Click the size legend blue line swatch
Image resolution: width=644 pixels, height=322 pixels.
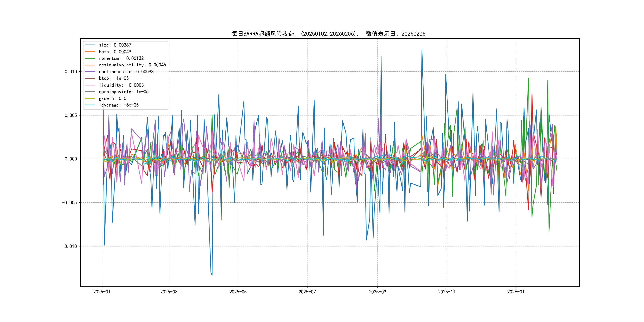90,45
